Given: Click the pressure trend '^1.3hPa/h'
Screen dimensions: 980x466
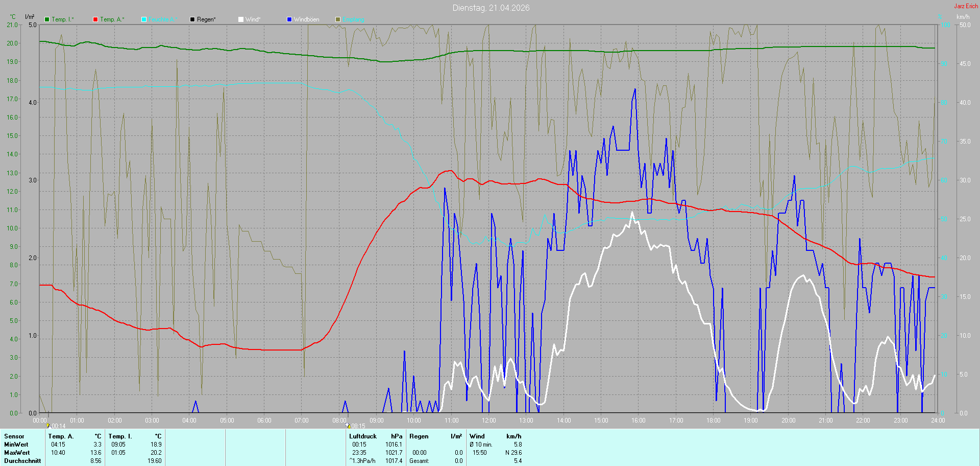Looking at the screenshot, I should coord(362,461).
